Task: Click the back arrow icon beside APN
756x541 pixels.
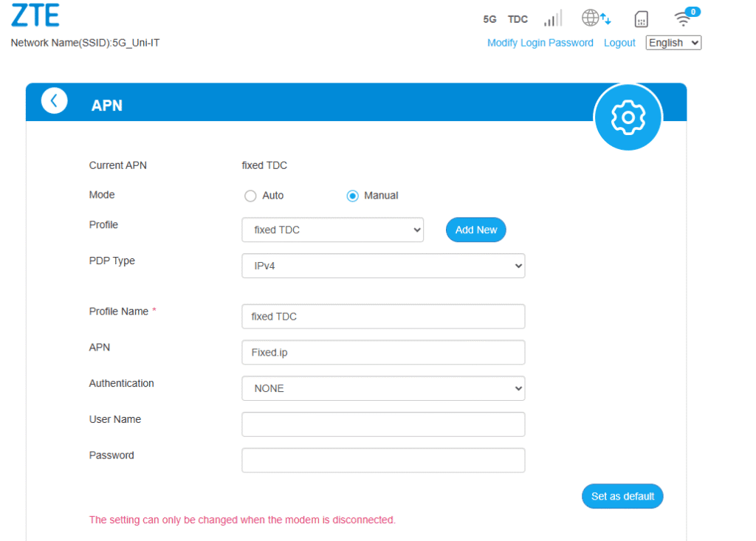Action: 54,101
